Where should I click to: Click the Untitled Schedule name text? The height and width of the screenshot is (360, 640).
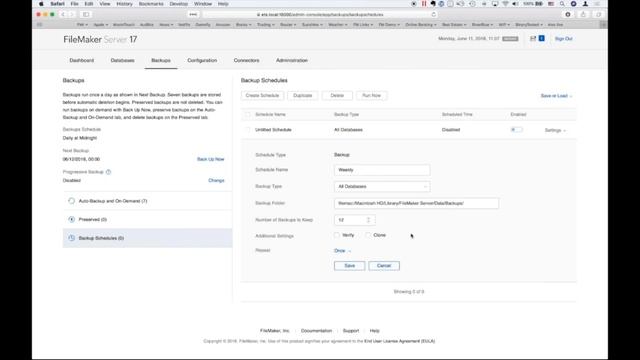pyautogui.click(x=273, y=130)
